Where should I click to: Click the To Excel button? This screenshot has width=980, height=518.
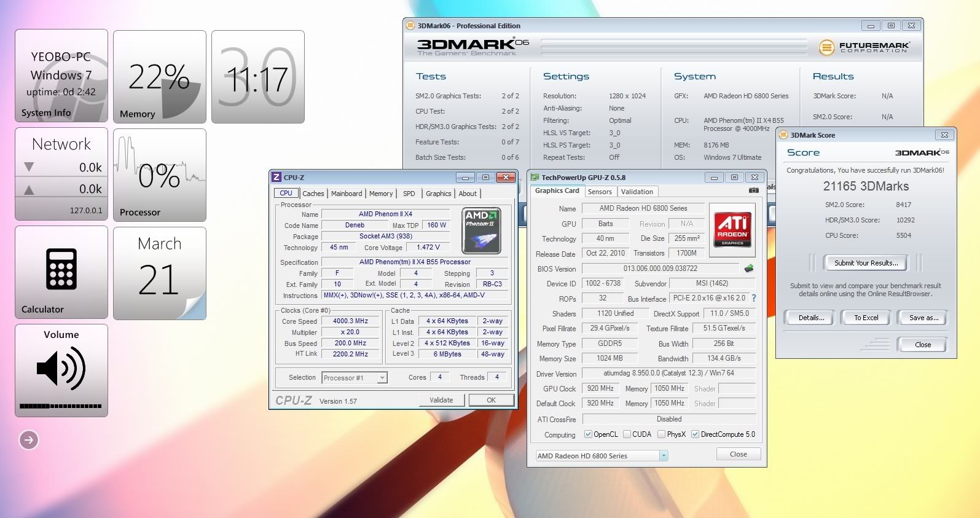866,318
